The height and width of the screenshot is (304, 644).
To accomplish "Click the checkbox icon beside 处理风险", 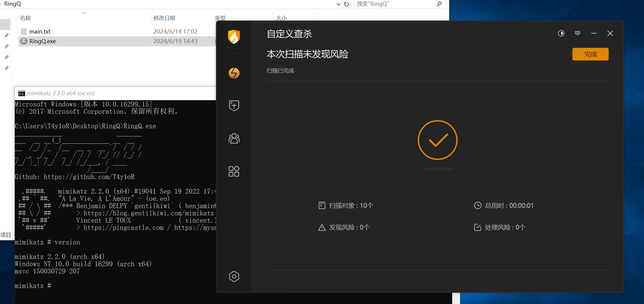I will [478, 227].
